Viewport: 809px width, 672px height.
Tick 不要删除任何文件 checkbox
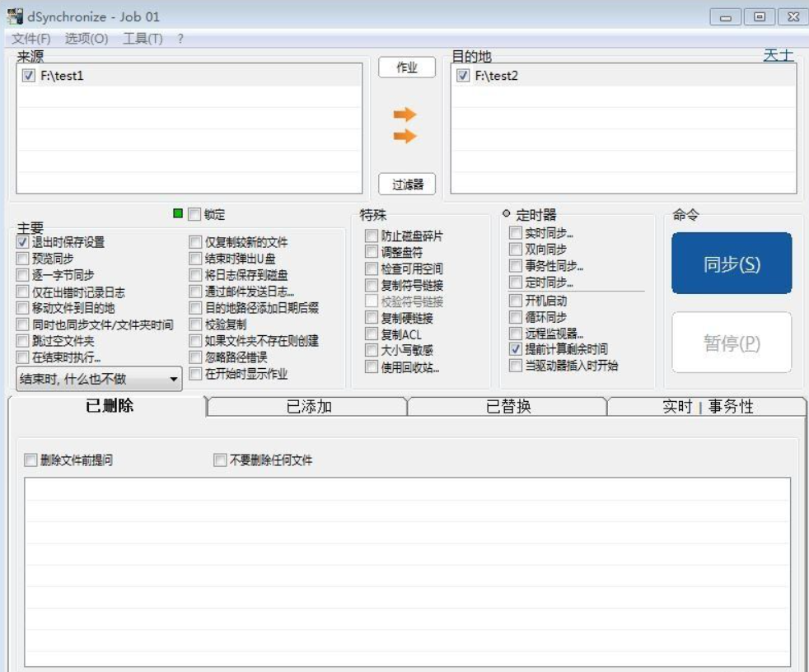(220, 460)
